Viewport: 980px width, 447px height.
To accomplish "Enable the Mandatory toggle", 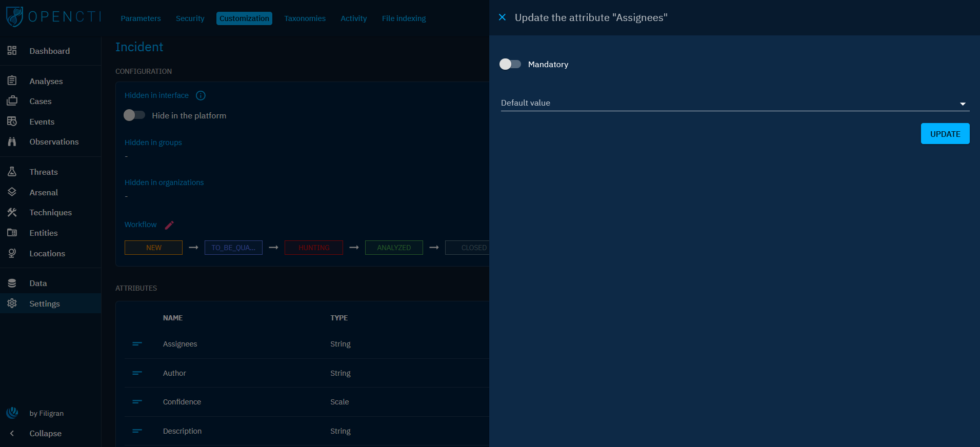I will (x=510, y=64).
